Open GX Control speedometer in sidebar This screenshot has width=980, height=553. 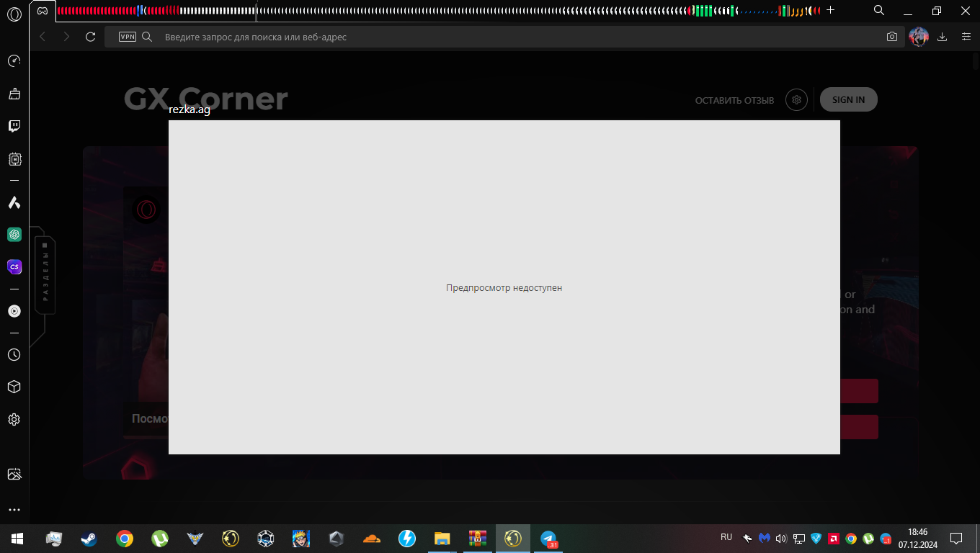14,61
